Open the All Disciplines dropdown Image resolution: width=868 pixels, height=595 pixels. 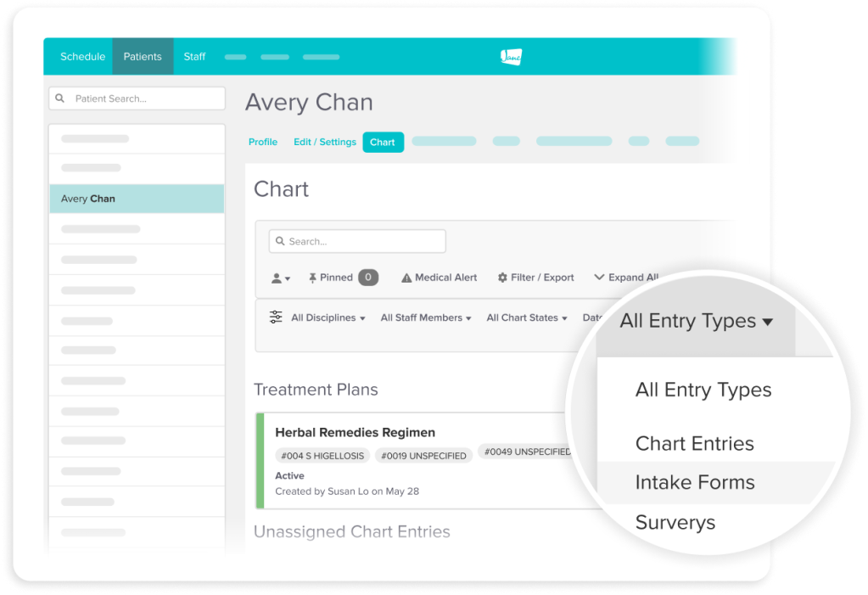(x=328, y=317)
